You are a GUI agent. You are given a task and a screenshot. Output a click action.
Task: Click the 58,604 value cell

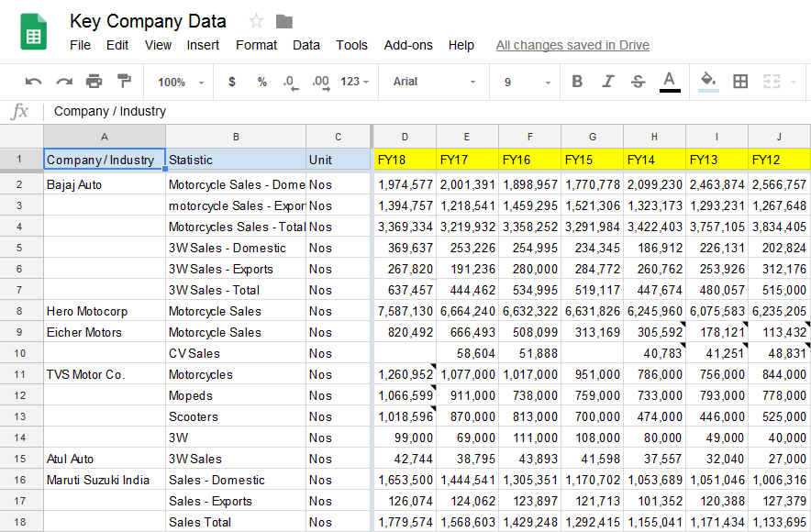pyautogui.click(x=468, y=353)
